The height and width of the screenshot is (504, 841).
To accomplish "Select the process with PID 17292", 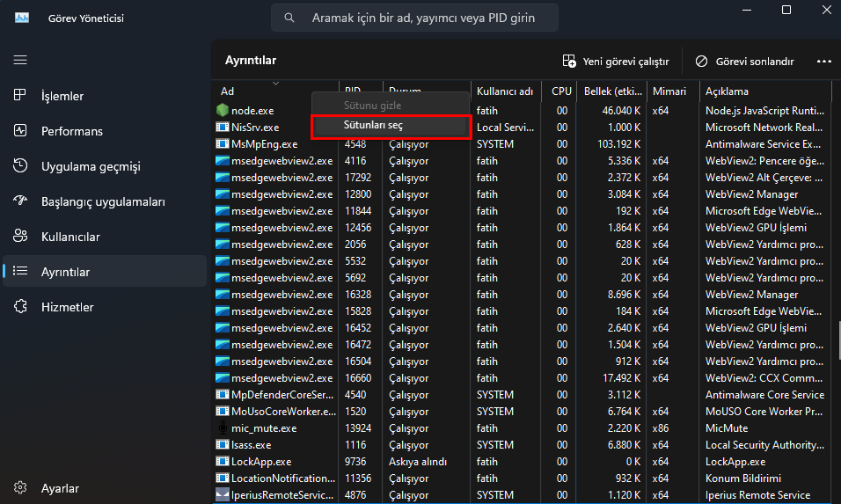I will 357,178.
